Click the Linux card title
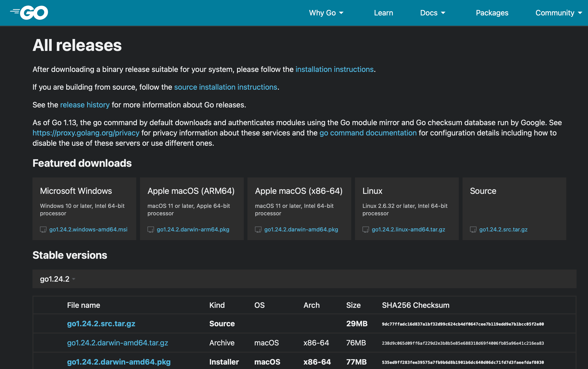This screenshot has height=369, width=588. click(x=372, y=191)
